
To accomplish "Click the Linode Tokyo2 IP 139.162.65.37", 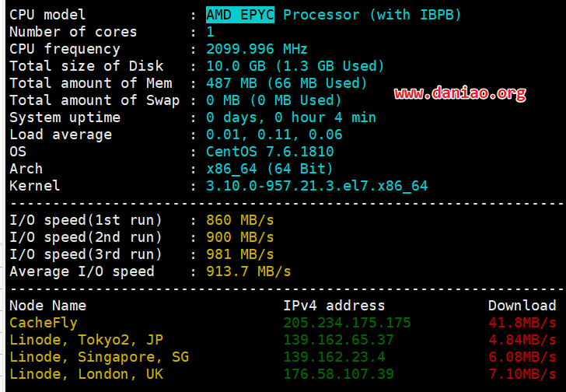I will (x=338, y=340).
